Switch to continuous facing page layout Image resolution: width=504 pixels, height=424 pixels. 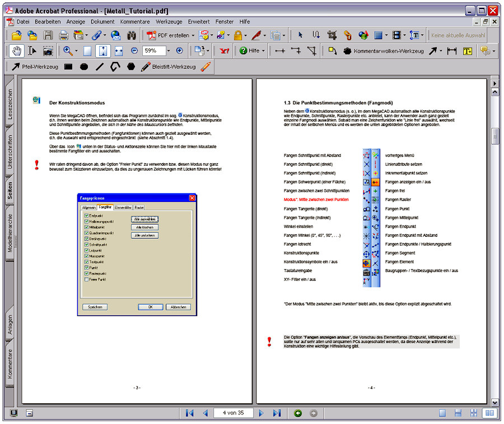click(474, 413)
